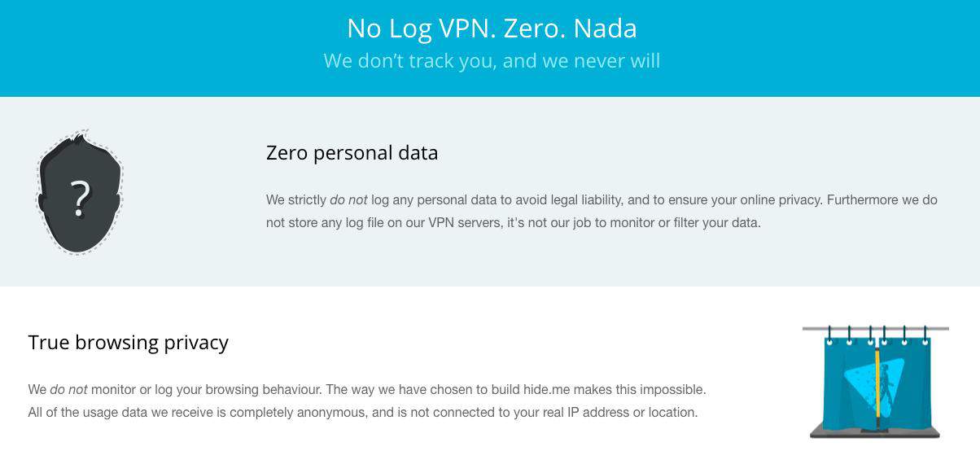The image size is (980, 464).
Task: Click the question mark on the silhouette head
Action: click(x=79, y=199)
